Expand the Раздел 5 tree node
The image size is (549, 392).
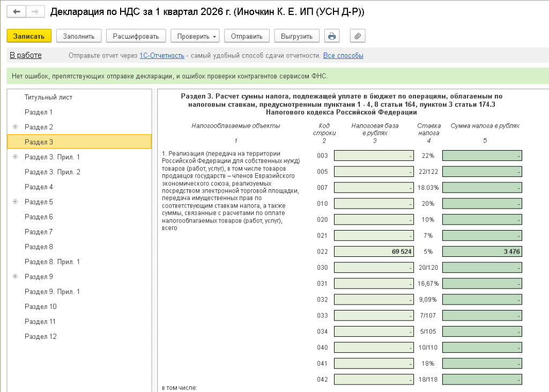[x=15, y=202]
